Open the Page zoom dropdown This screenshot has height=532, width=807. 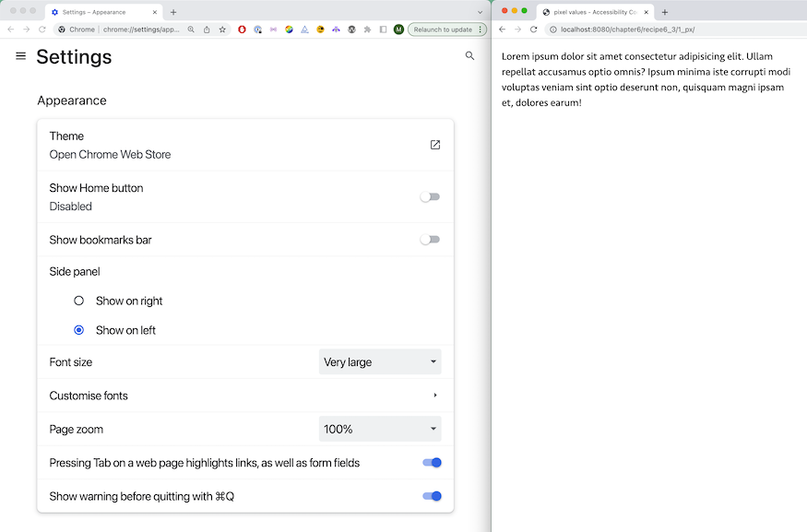point(380,429)
